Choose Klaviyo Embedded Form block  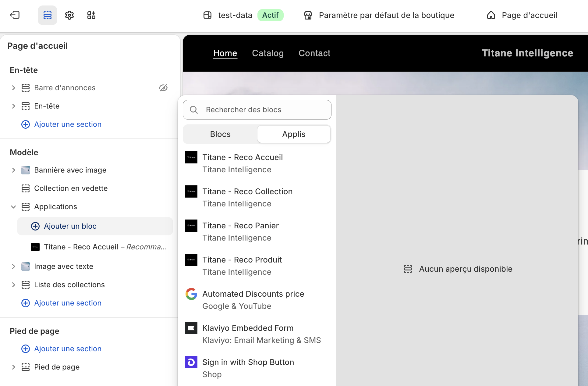(x=257, y=334)
